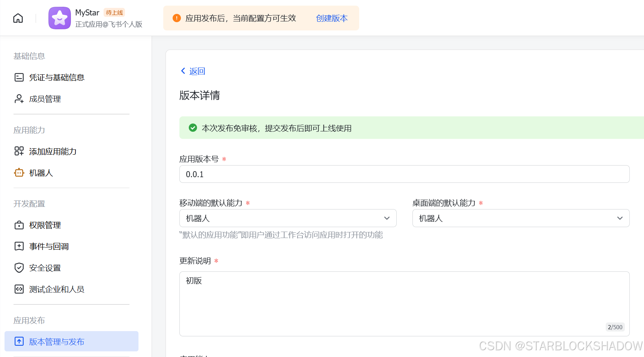Select the 版本管理与发布 menu item
This screenshot has height=357, width=644.
(57, 342)
